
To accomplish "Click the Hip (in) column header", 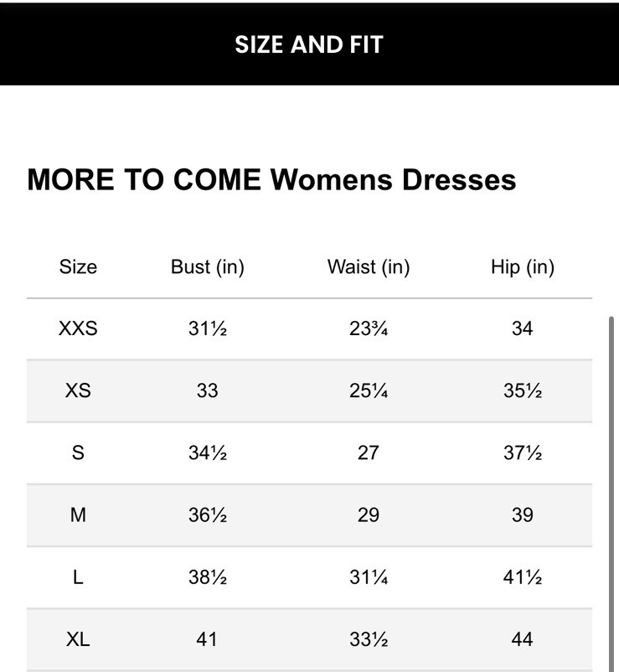I will (522, 267).
